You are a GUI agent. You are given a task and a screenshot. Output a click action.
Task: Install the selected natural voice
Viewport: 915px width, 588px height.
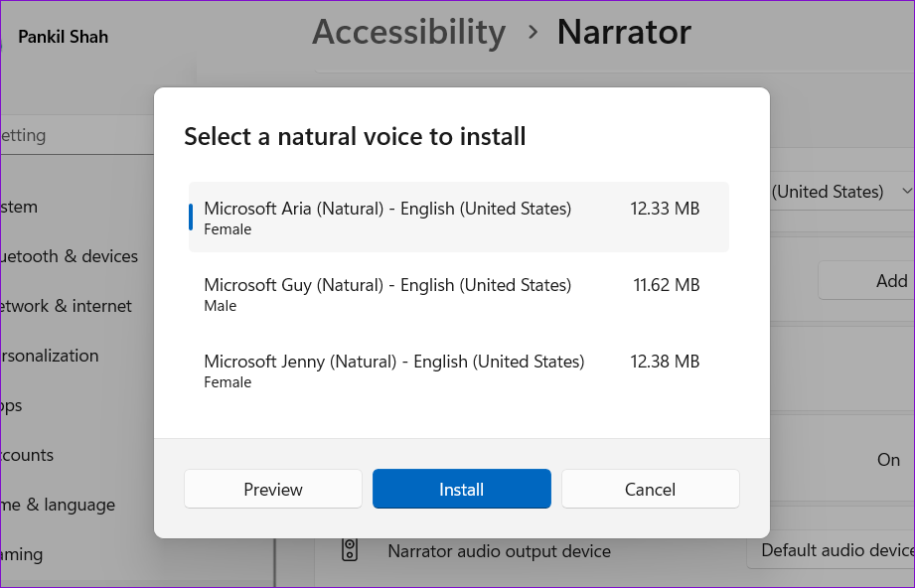tap(462, 489)
